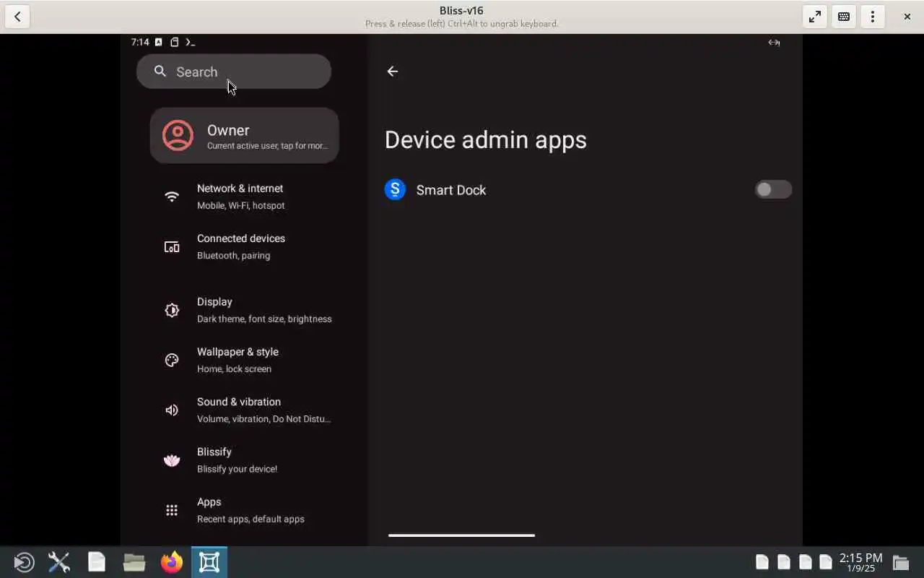Viewport: 924px width, 578px height.
Task: Open the taskbar start menu icon
Action: [23, 562]
